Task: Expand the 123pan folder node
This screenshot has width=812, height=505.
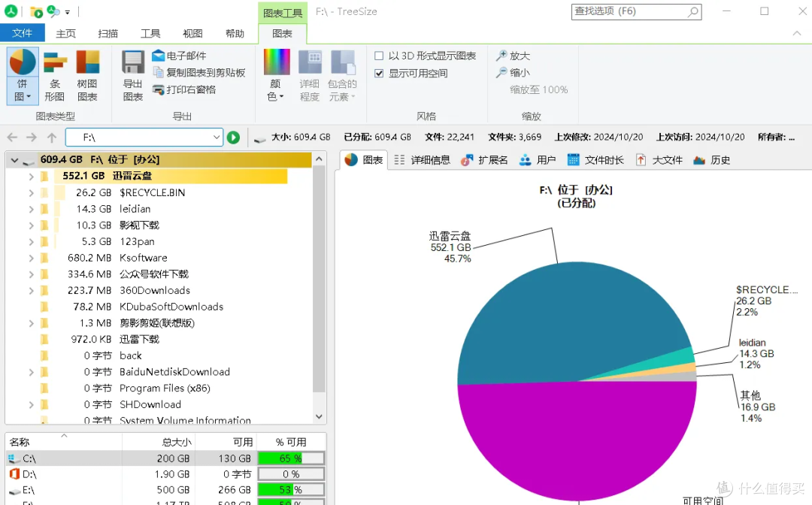Action: tap(31, 242)
